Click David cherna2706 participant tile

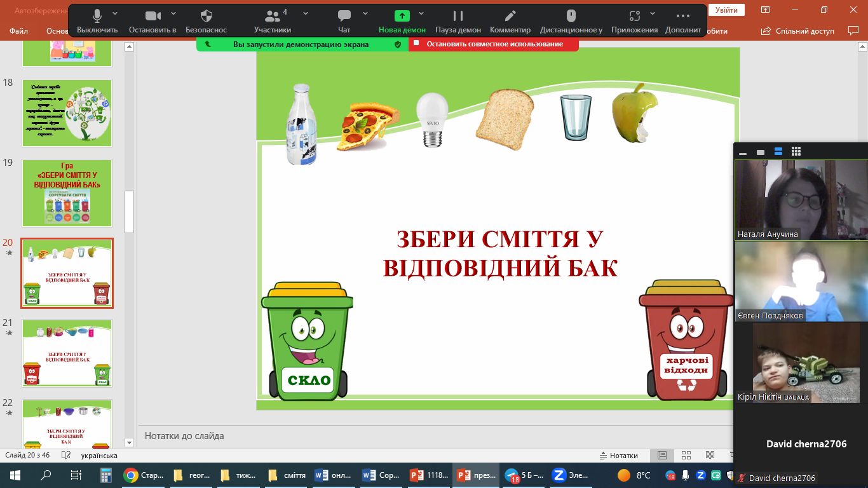801,444
